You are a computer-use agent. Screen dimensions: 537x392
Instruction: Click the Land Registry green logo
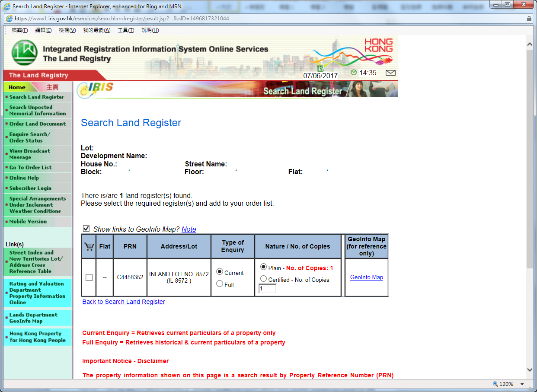coord(24,51)
